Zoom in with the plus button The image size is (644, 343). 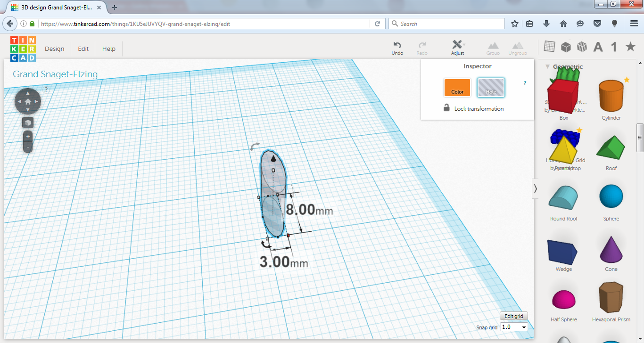coord(28,136)
